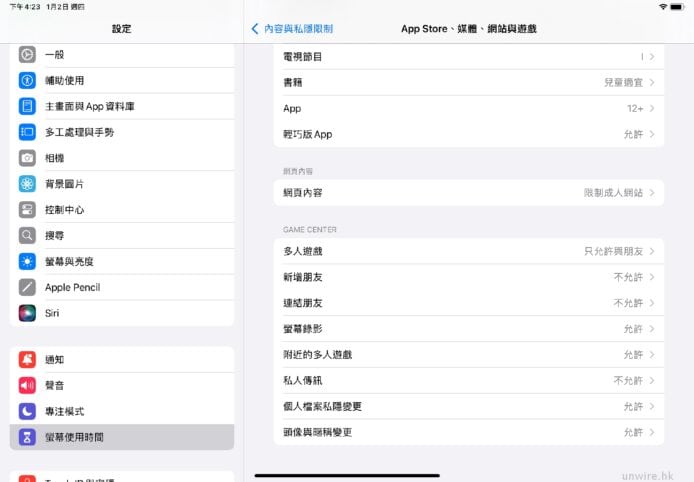Viewport: 694px width, 482px height.
Task: Expand the App 12+ rating row
Action: point(468,108)
